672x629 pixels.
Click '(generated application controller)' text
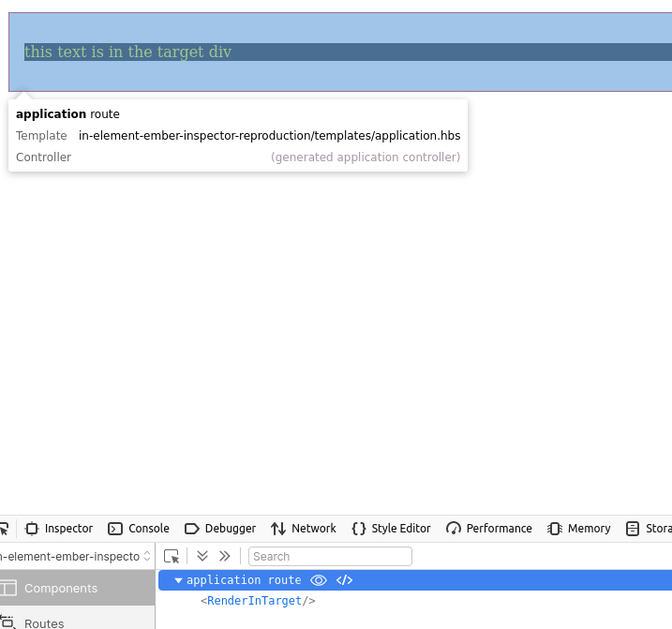366,157
